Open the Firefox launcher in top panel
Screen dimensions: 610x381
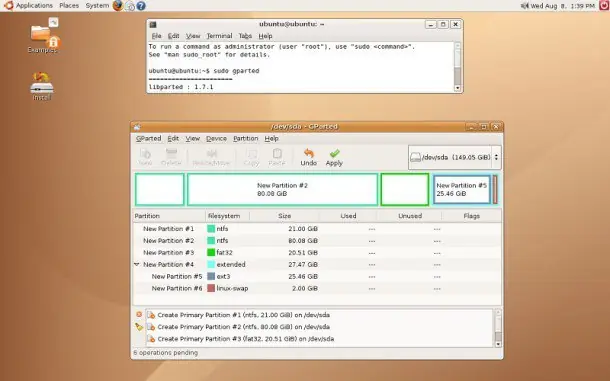(x=117, y=5)
